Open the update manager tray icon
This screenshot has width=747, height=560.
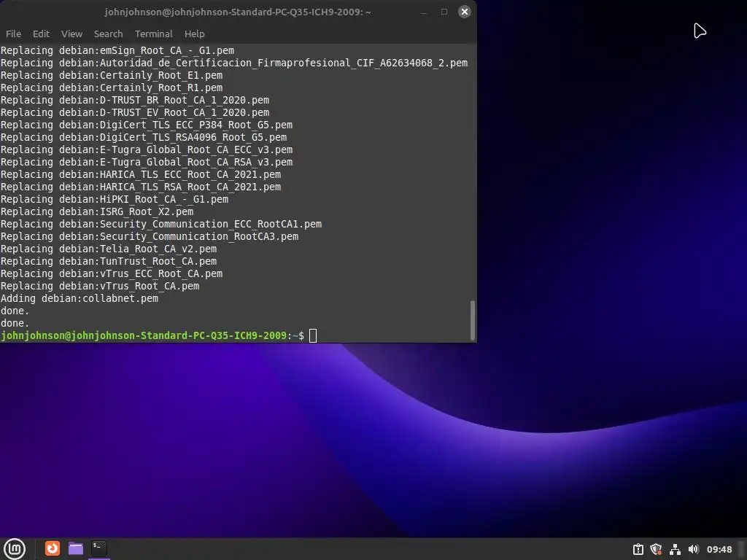pos(638,549)
